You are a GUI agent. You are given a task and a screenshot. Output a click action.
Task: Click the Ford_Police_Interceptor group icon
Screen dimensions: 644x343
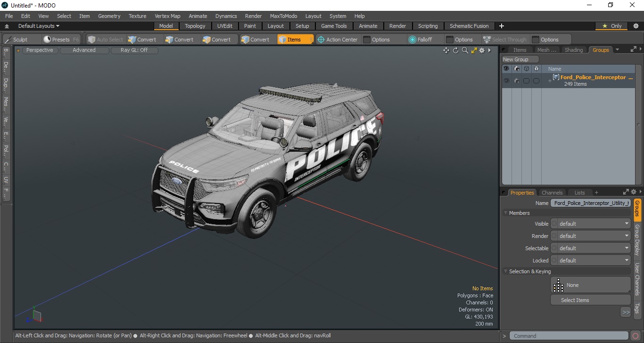[x=556, y=77]
